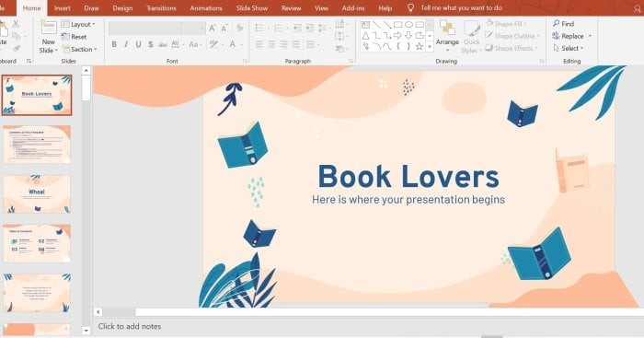Pick the Right Brace shape
644x338 pixels.
(408, 46)
